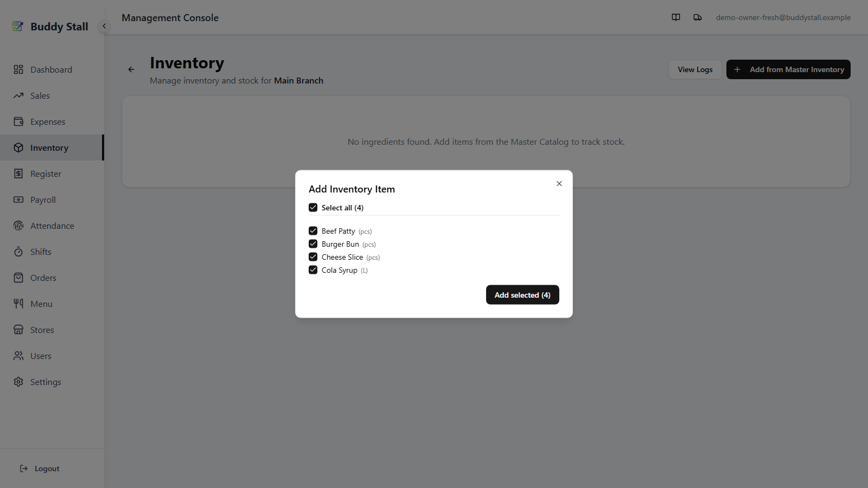Click the Expenses wallet icon
Image resolution: width=868 pixels, height=488 pixels.
pyautogui.click(x=18, y=121)
